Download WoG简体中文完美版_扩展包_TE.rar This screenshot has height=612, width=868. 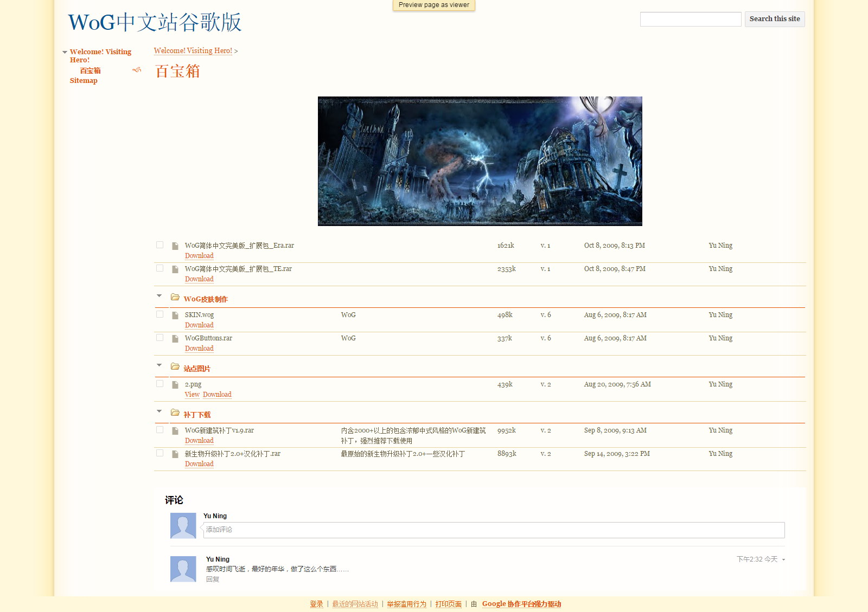point(199,279)
